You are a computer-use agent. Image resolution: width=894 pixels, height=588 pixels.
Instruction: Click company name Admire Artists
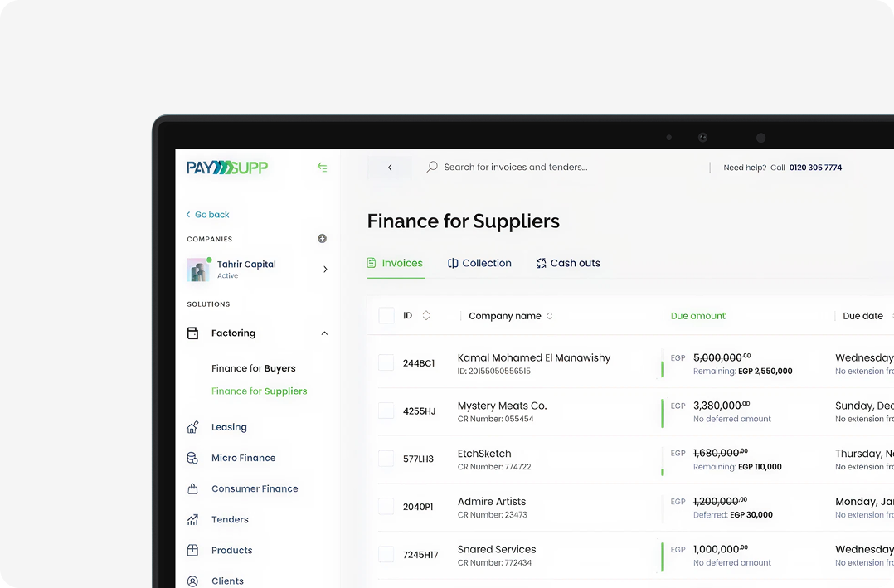coord(492,501)
